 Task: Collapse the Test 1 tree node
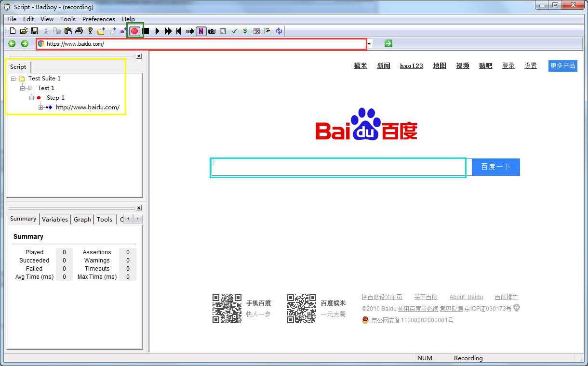click(22, 88)
